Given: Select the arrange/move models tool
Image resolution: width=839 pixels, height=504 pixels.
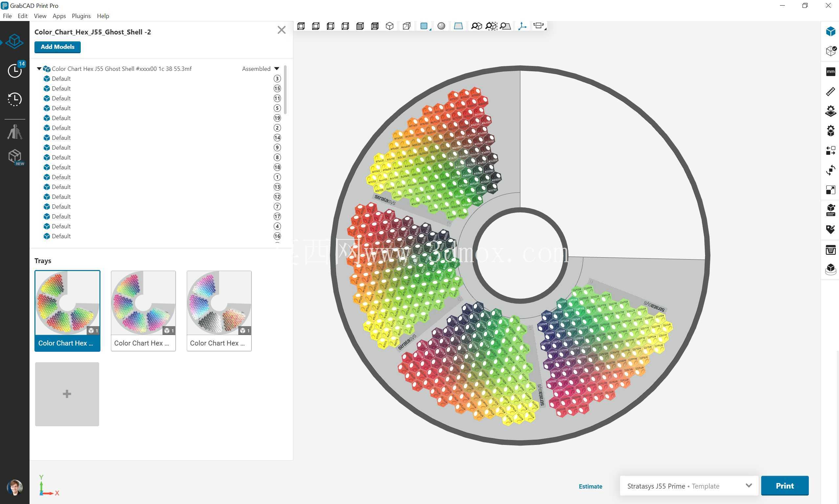Looking at the screenshot, I should click(830, 151).
